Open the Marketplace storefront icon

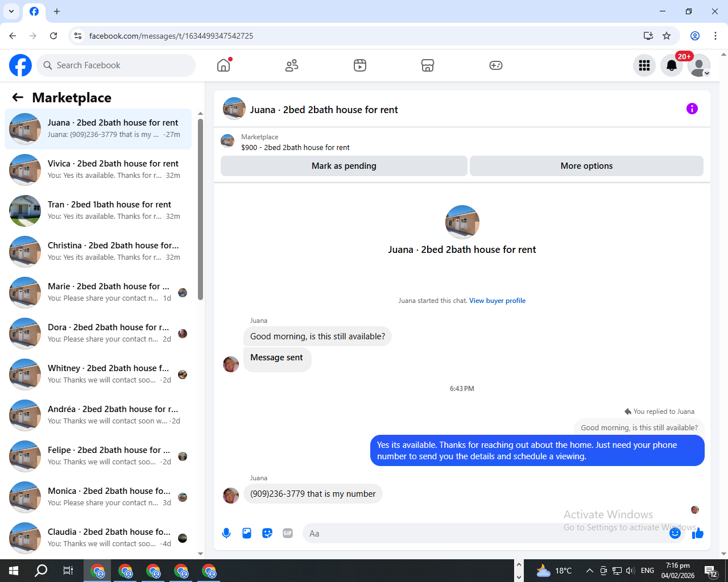[428, 65]
